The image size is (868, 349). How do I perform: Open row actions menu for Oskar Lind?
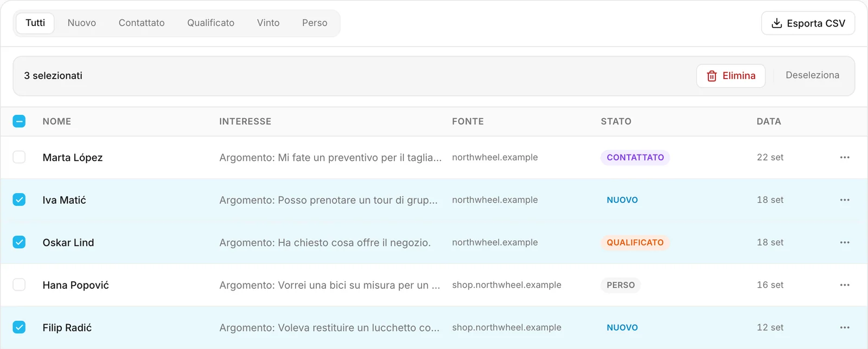pos(845,242)
